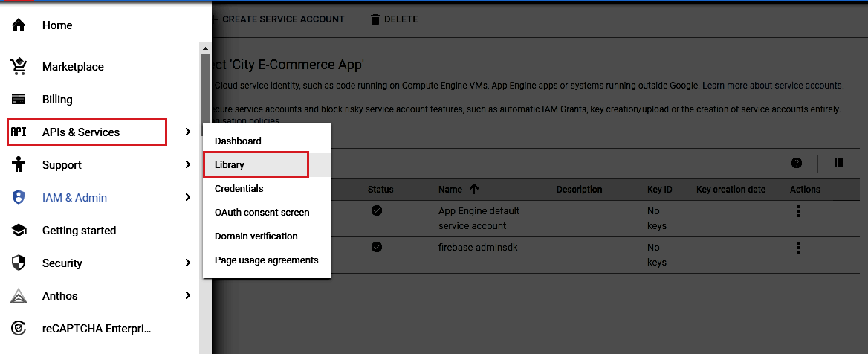Open Page usage agreements submenu item
868x354 pixels.
pyautogui.click(x=267, y=260)
